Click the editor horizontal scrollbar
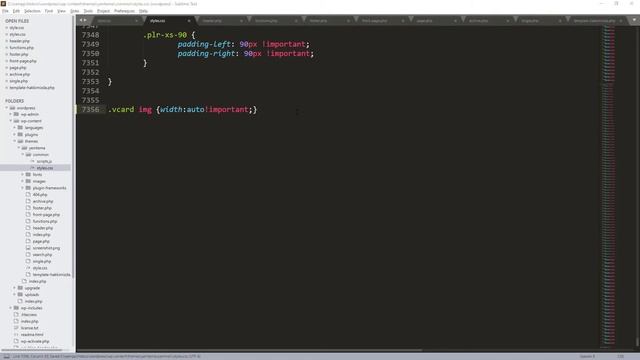 pos(249,350)
